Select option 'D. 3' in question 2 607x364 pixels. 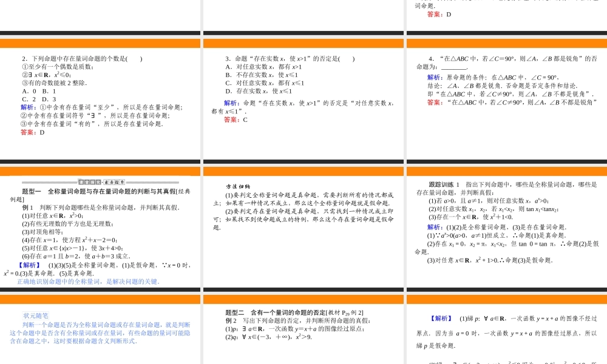point(49,99)
